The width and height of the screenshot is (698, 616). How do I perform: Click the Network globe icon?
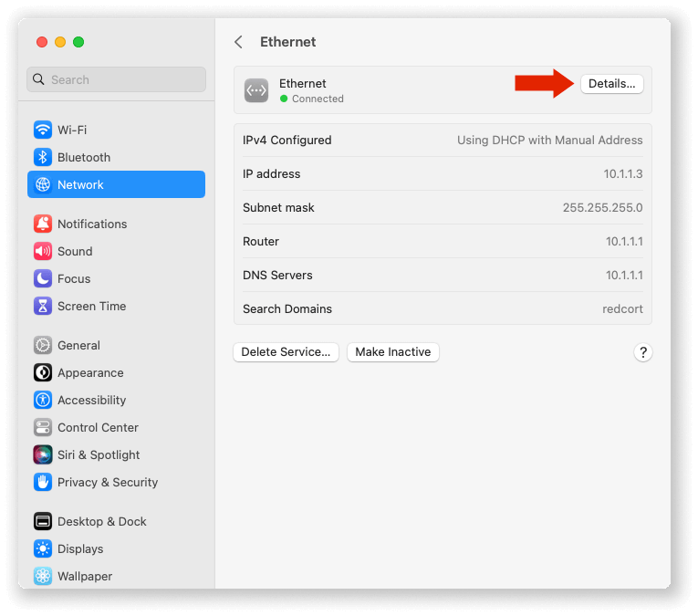(43, 184)
